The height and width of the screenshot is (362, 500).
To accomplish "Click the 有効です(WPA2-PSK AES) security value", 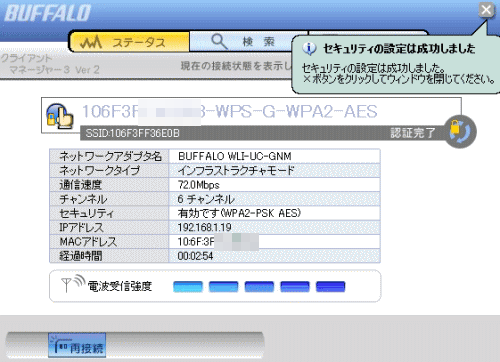I will tap(239, 213).
